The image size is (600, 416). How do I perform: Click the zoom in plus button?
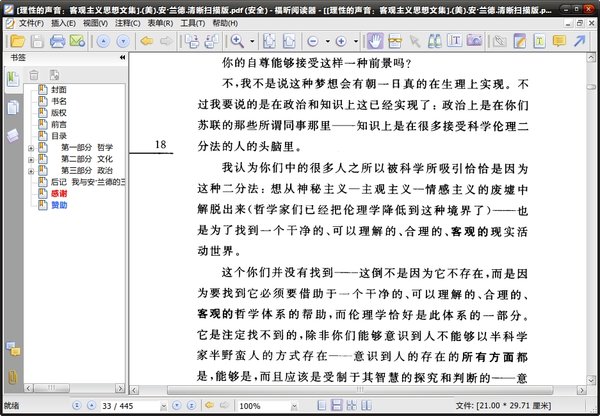341,41
